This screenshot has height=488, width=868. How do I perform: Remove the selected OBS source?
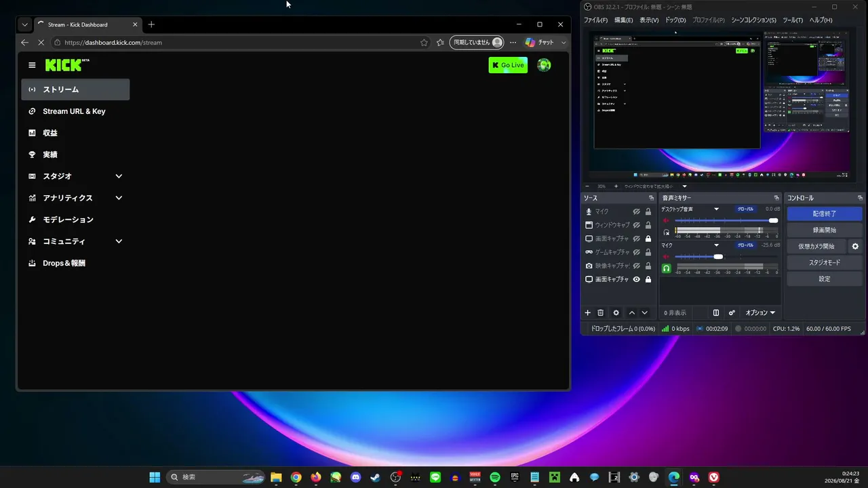[x=600, y=312]
